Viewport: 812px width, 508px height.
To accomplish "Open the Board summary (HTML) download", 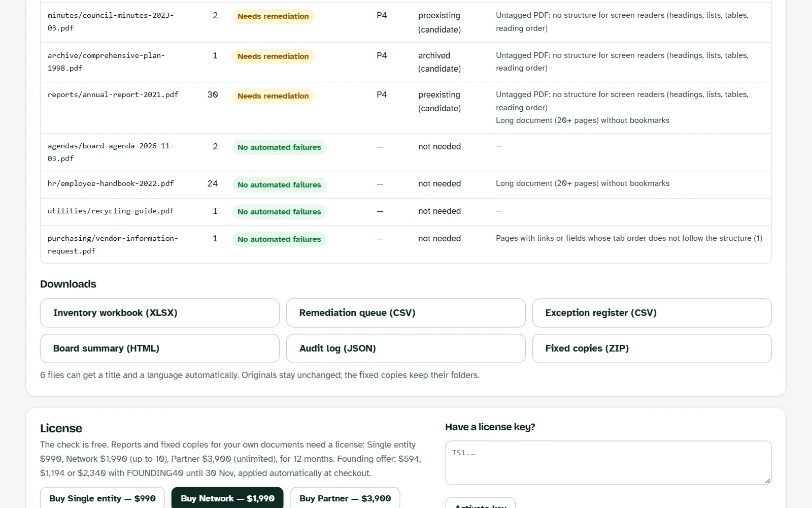I will point(159,348).
